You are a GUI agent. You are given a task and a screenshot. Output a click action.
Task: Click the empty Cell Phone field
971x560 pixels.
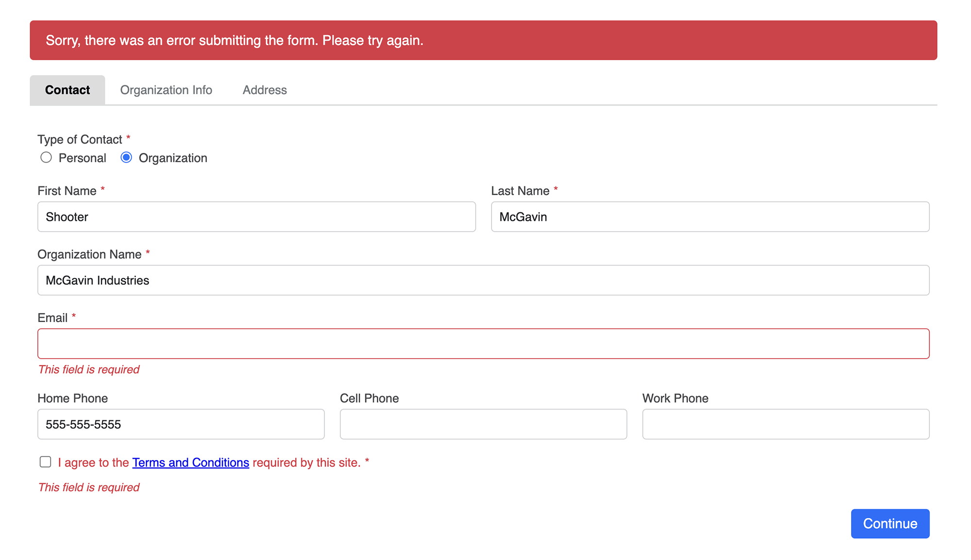pos(483,424)
